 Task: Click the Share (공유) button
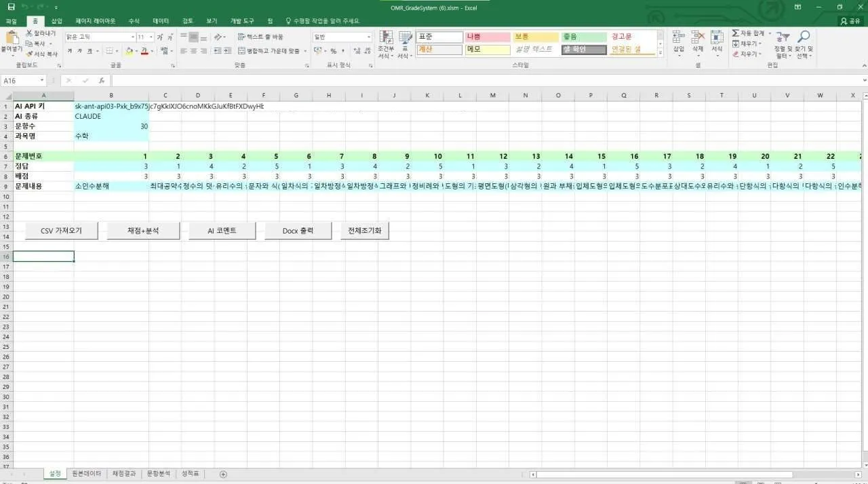(850, 21)
